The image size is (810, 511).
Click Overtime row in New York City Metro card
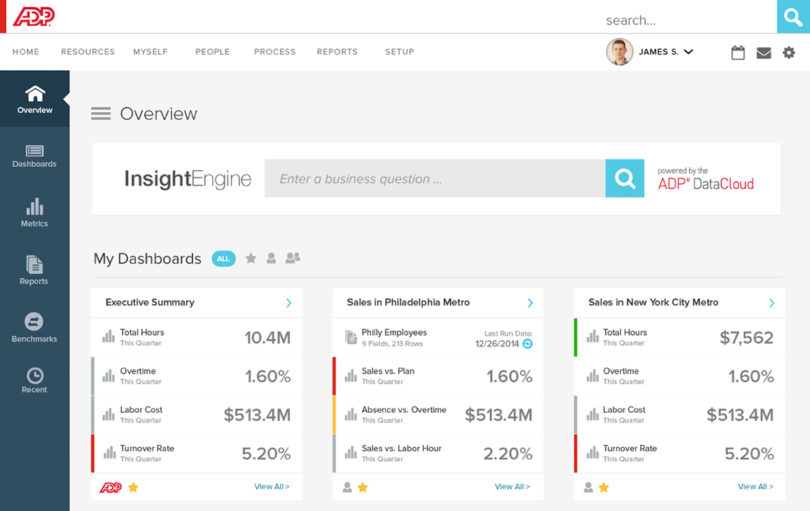679,376
